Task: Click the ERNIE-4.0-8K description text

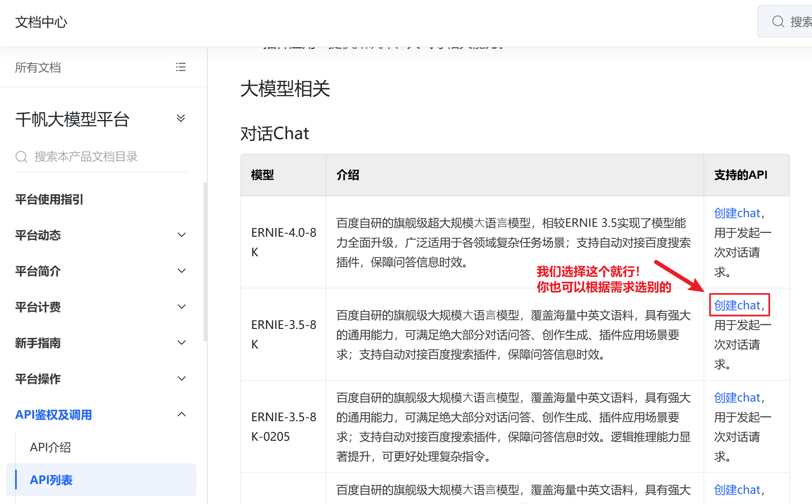Action: (x=514, y=243)
